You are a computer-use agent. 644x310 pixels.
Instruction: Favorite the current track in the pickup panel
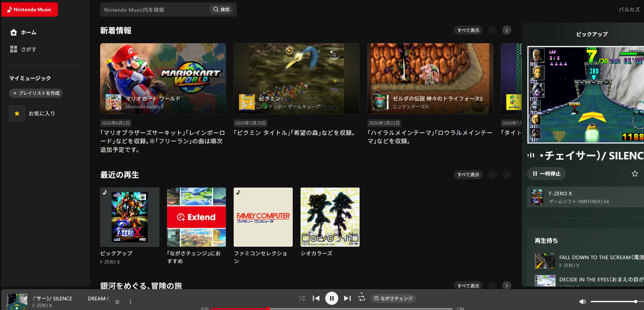pyautogui.click(x=635, y=173)
